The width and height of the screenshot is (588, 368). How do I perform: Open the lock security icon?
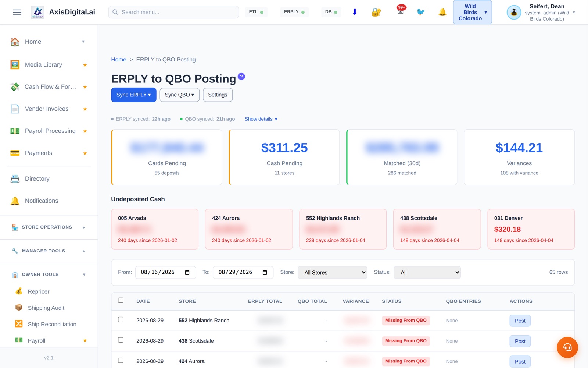(x=376, y=12)
